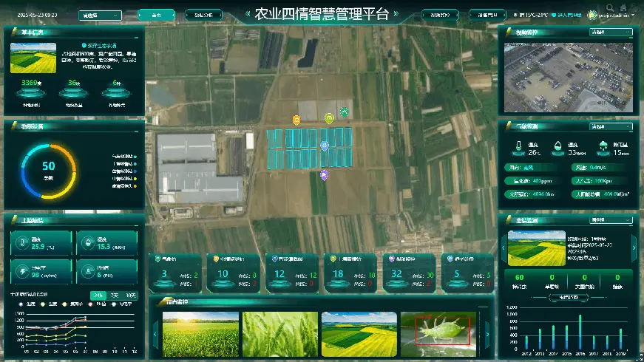Open the dropdown in the weather monitoring panel

click(611, 126)
